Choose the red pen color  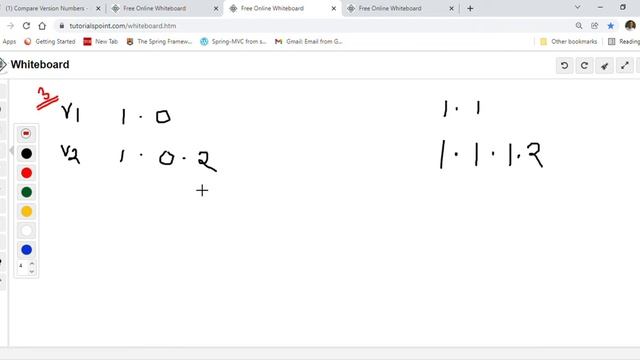click(x=27, y=173)
